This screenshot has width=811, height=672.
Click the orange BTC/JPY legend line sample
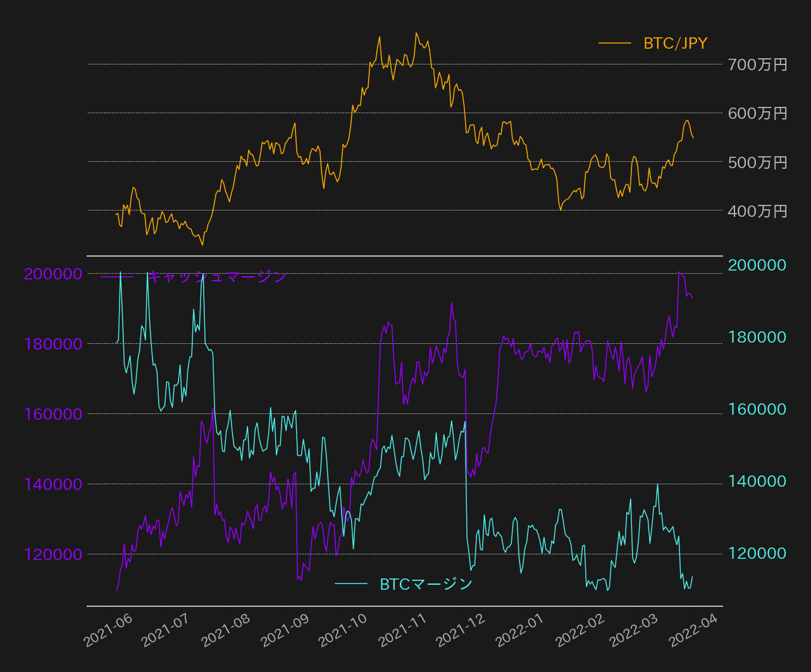click(615, 44)
